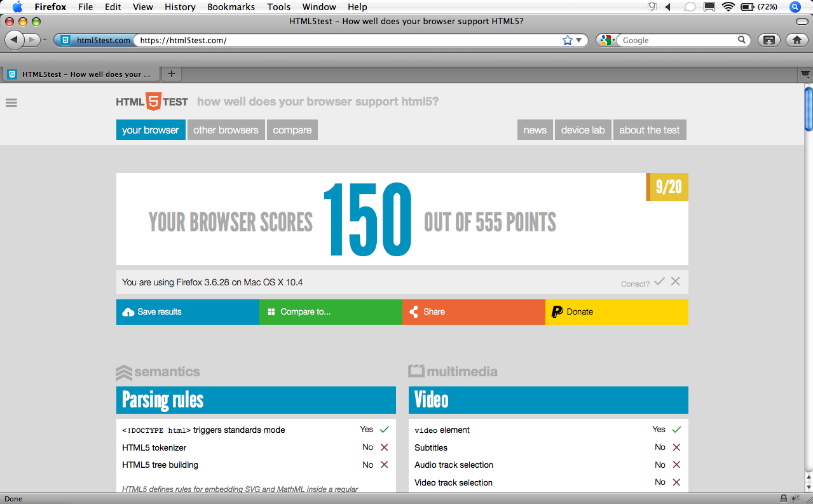Image resolution: width=813 pixels, height=504 pixels.
Task: Select the 'HTML5 tokenizer' row text
Action: [154, 447]
